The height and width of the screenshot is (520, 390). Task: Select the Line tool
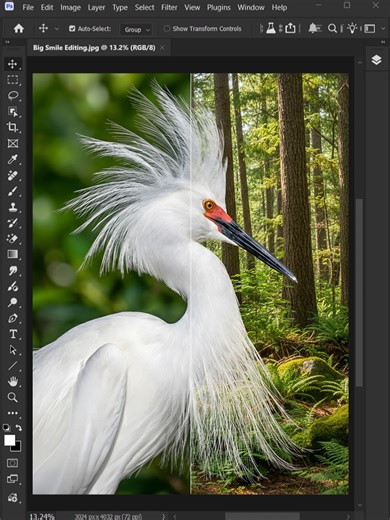(x=13, y=366)
